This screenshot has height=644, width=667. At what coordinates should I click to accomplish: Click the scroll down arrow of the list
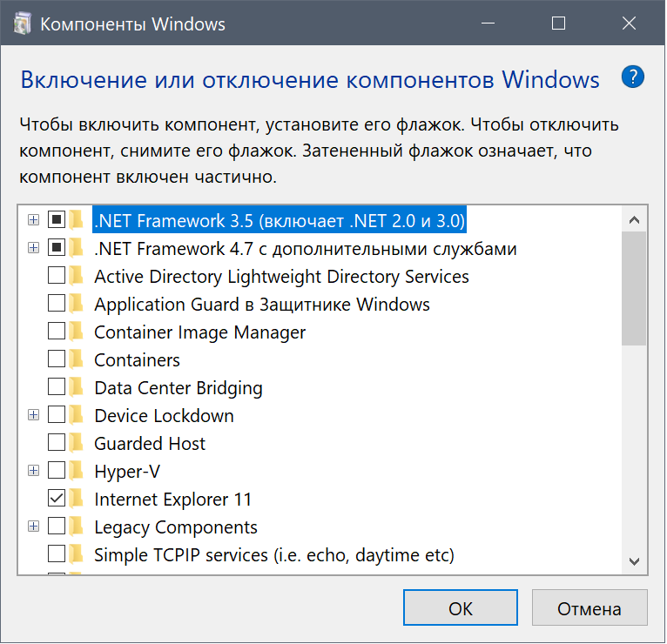[x=634, y=561]
